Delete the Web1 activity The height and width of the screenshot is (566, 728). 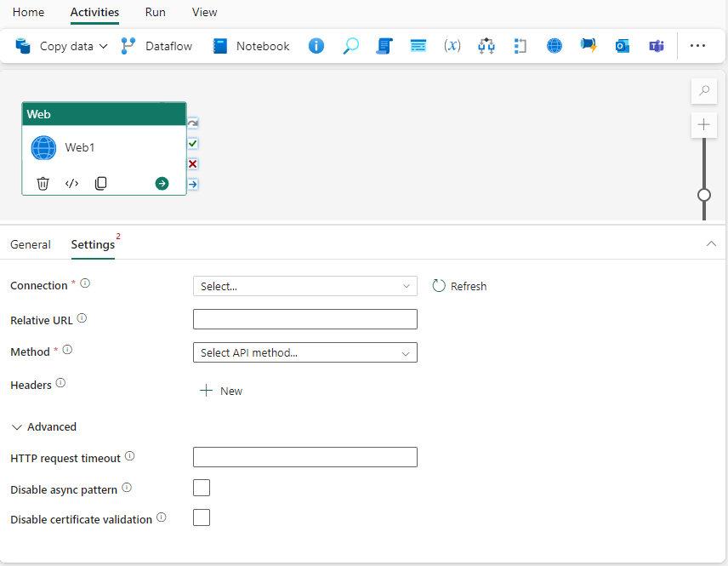coord(43,183)
